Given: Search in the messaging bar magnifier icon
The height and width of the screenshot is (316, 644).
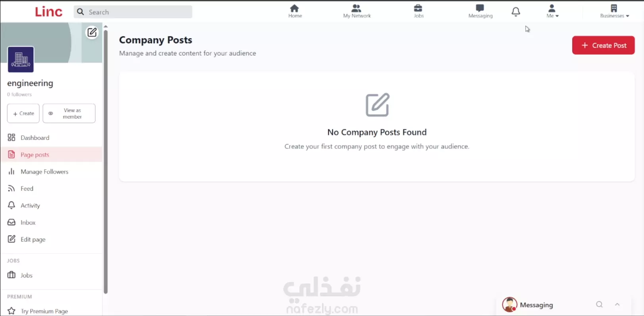Looking at the screenshot, I should pyautogui.click(x=599, y=305).
